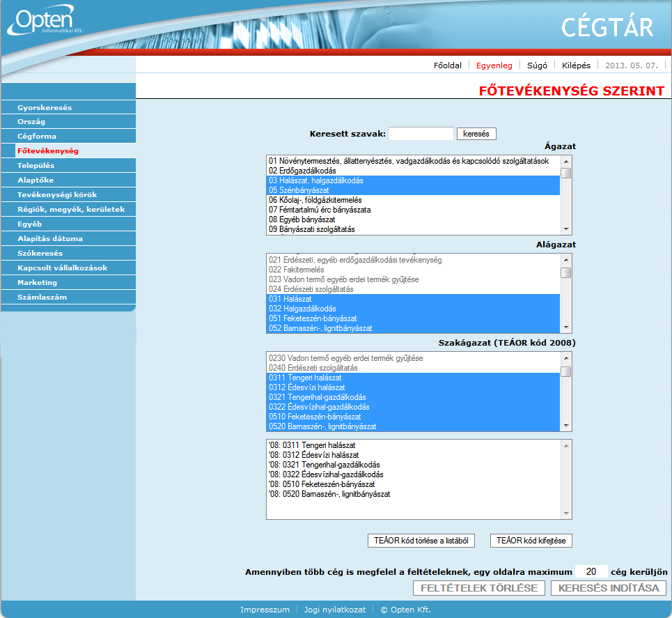Click Kilépés to log out
Image resolution: width=672 pixels, height=618 pixels.
[x=576, y=65]
